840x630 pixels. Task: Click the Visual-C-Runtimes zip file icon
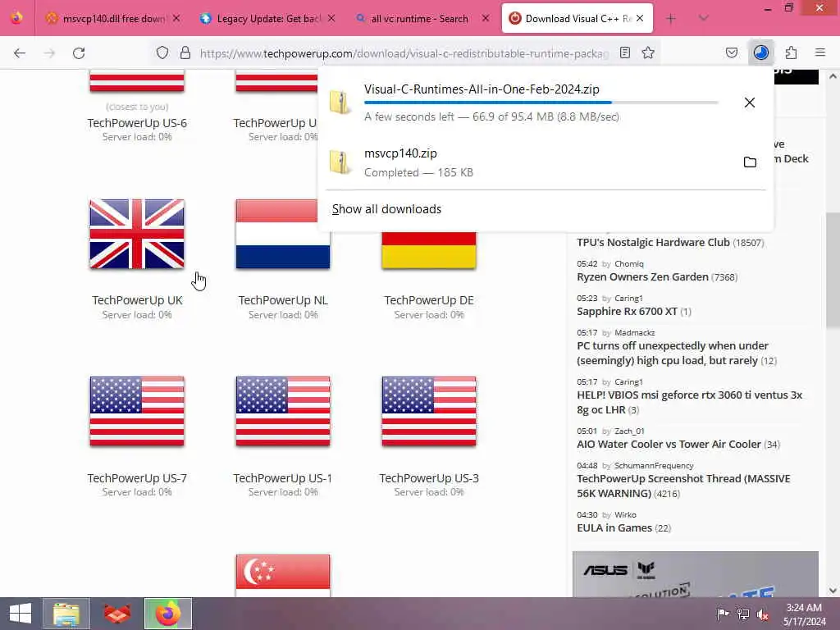[x=340, y=103]
